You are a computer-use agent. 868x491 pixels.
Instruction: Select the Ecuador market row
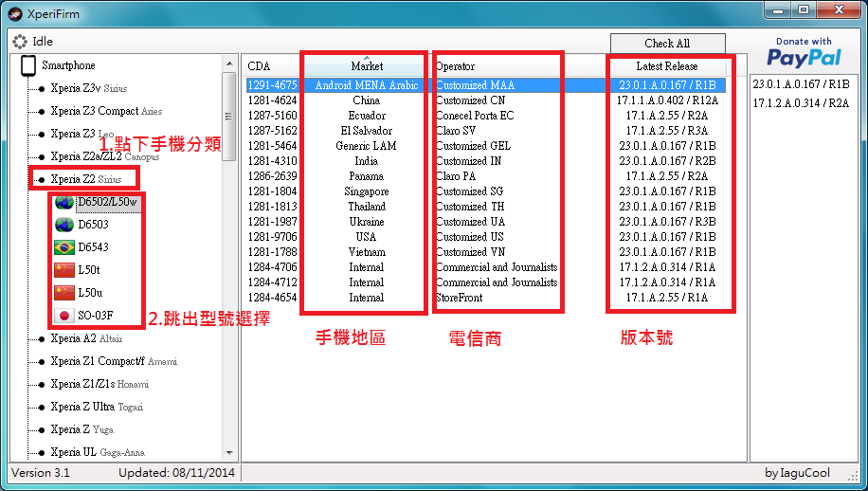(x=485, y=116)
